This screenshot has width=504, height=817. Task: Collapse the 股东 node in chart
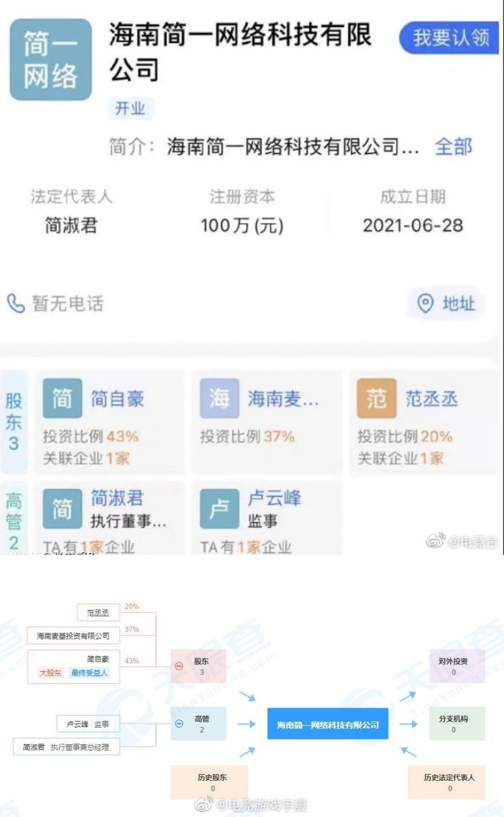click(179, 666)
